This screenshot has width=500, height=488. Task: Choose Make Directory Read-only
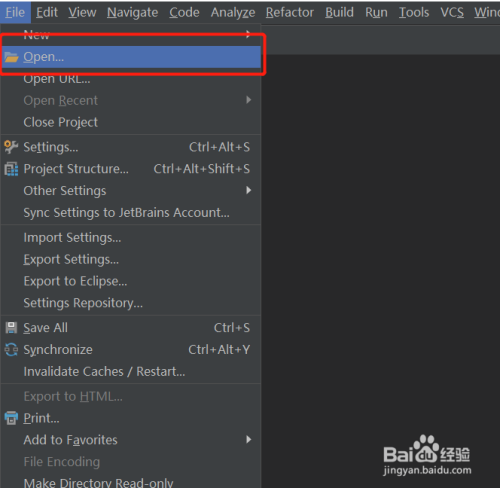coord(131,482)
